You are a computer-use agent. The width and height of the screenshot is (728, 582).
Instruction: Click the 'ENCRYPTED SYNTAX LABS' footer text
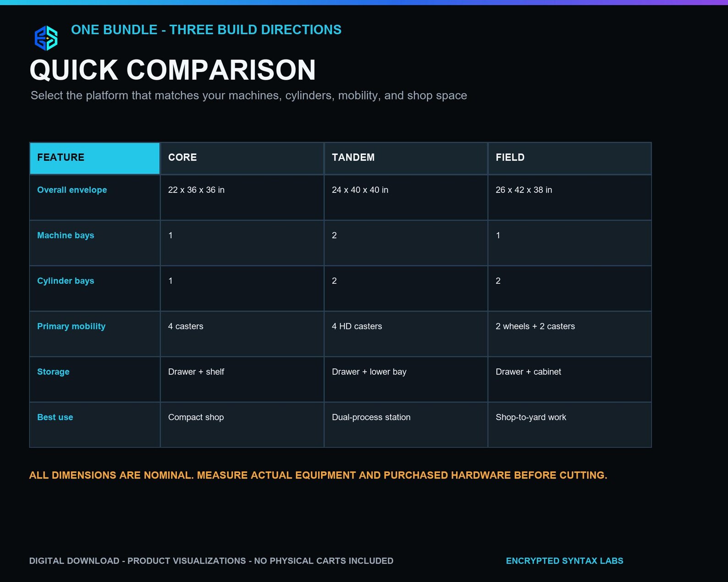coord(565,561)
